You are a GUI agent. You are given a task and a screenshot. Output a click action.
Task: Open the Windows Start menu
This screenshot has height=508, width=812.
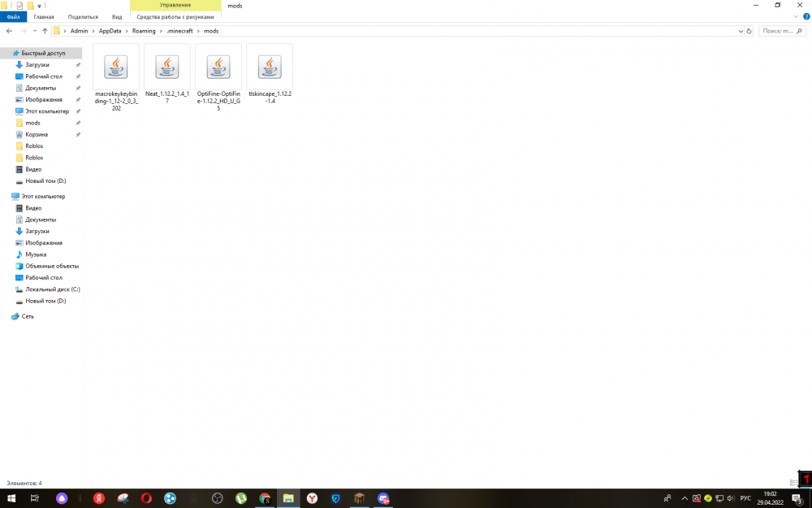point(11,498)
